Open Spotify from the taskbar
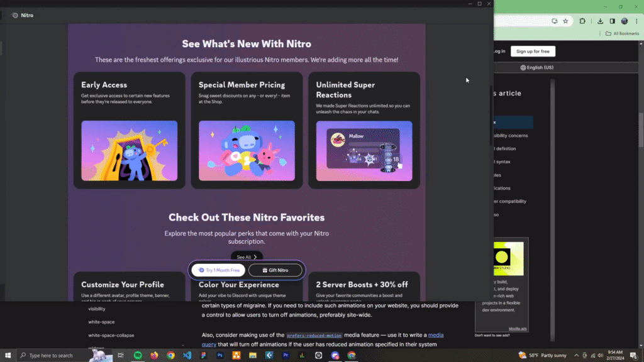 click(x=138, y=355)
